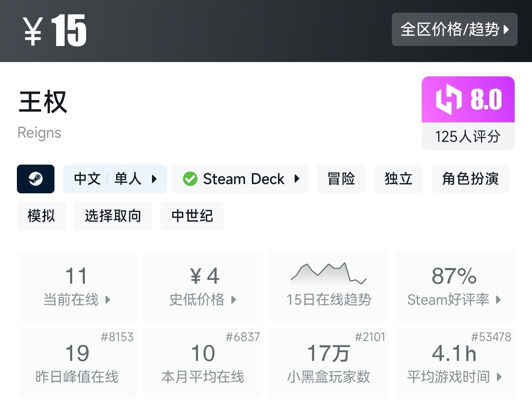Click the 125人评分 rating count
Image resolution: width=532 pixels, height=401 pixels.
tap(468, 136)
